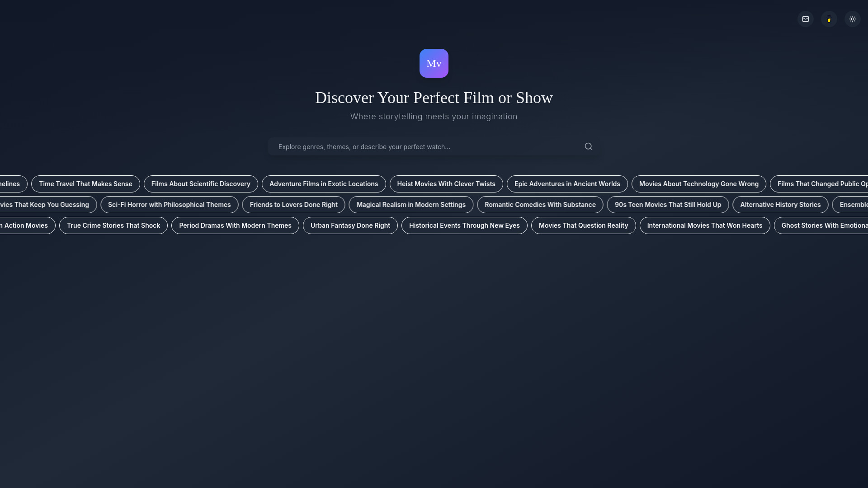Image resolution: width=868 pixels, height=488 pixels.
Task: Click the yellow app icon in header
Action: click(x=829, y=19)
